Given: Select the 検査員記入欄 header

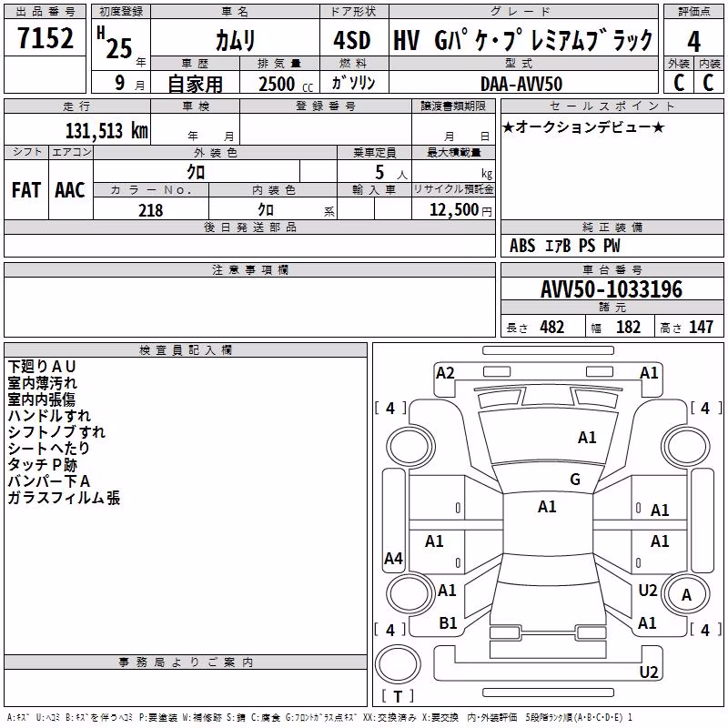Looking at the screenshot, I should (x=186, y=350).
